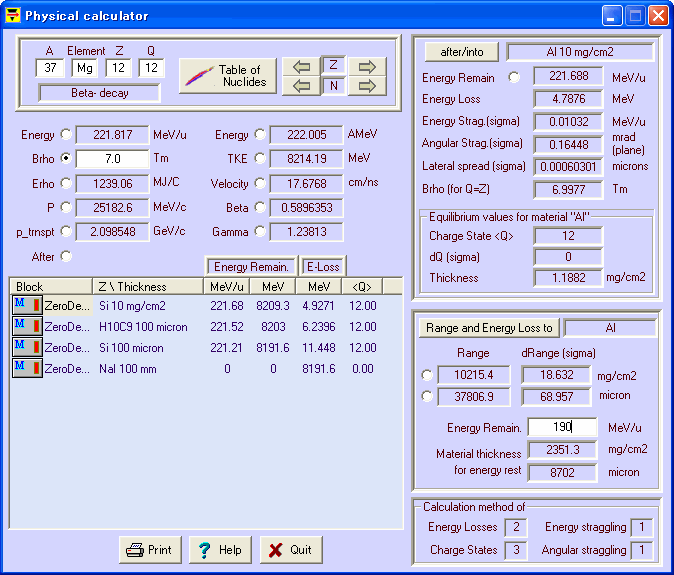Select the TKE radio button
This screenshot has height=575, width=674.
[260, 158]
